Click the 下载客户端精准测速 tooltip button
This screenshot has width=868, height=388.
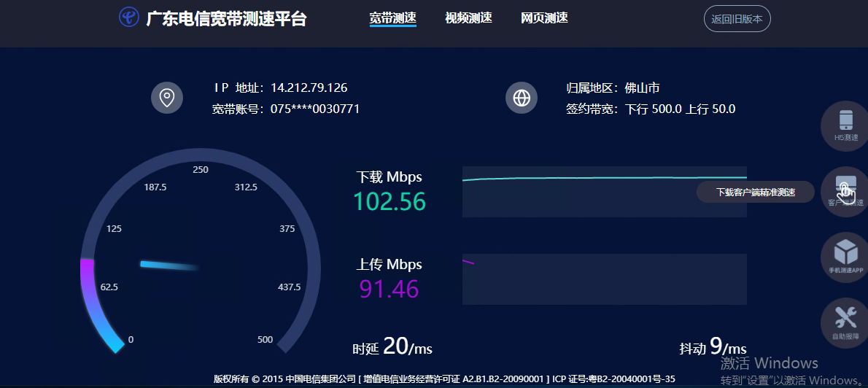[756, 192]
